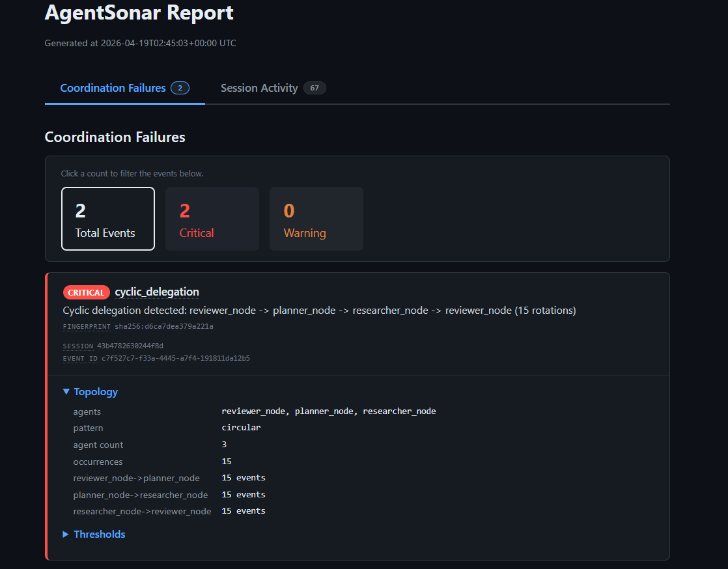Click the 67 badge beside Session Activity
This screenshot has width=728, height=569.
tap(315, 87)
